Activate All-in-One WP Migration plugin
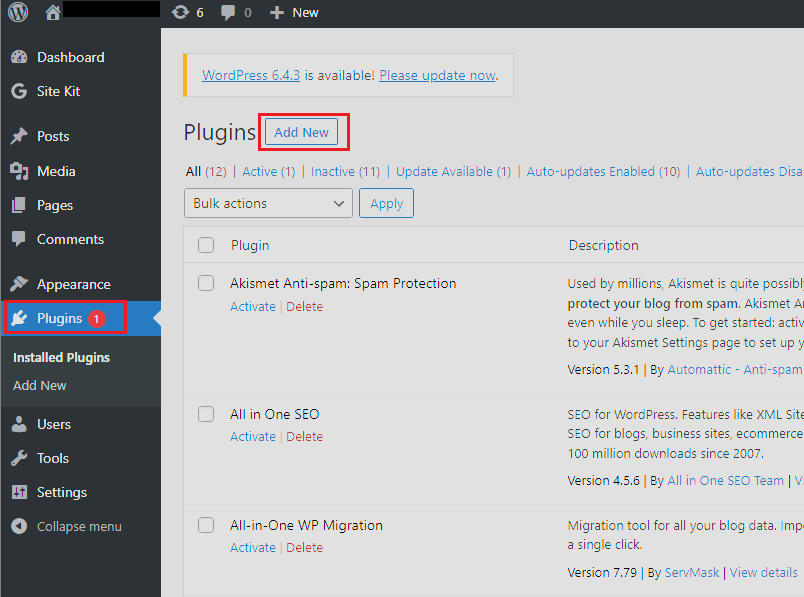The width and height of the screenshot is (804, 597). coord(253,548)
